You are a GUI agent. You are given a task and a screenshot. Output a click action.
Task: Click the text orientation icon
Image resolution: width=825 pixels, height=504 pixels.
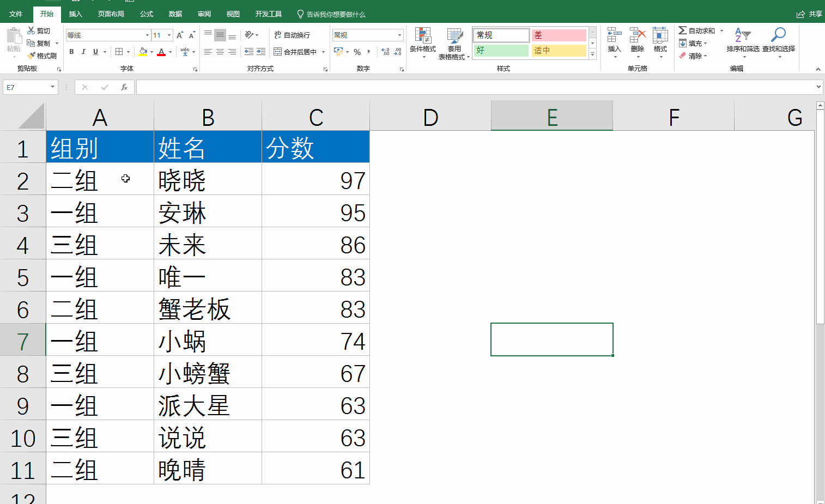[249, 35]
